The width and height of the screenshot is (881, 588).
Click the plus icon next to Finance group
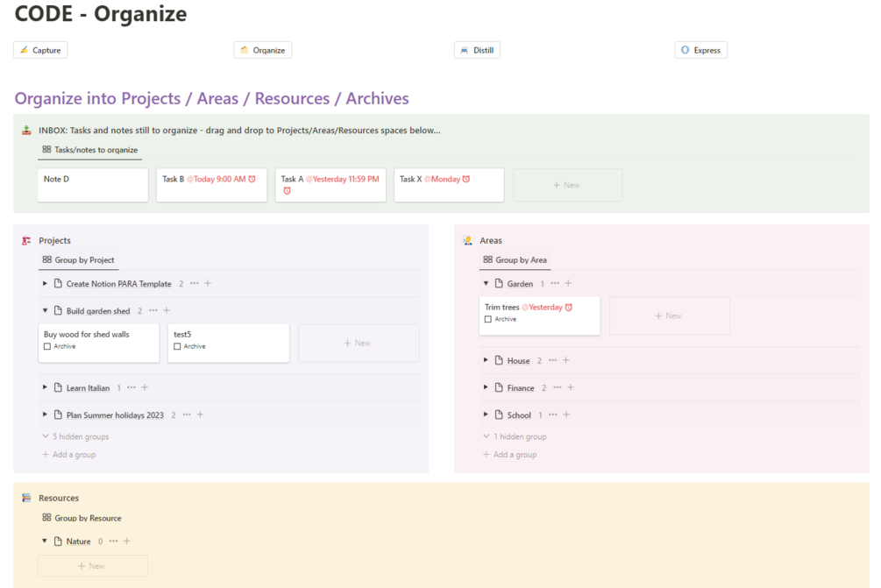coord(571,388)
